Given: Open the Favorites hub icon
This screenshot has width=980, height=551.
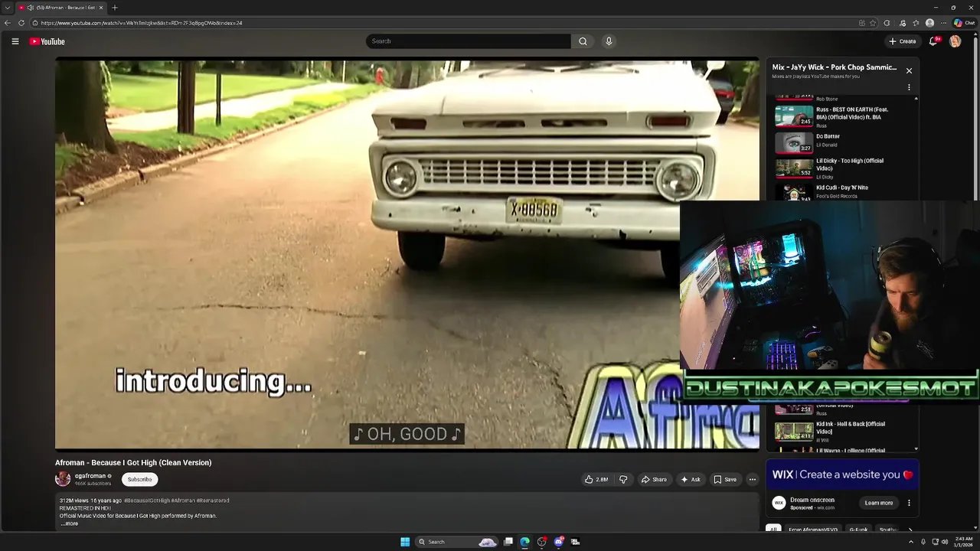Looking at the screenshot, I should tap(916, 23).
